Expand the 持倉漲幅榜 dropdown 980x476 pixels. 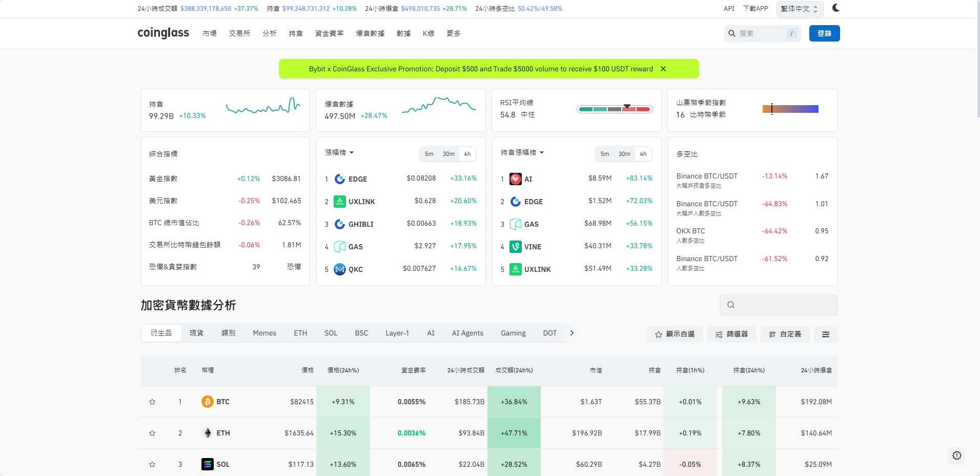542,153
